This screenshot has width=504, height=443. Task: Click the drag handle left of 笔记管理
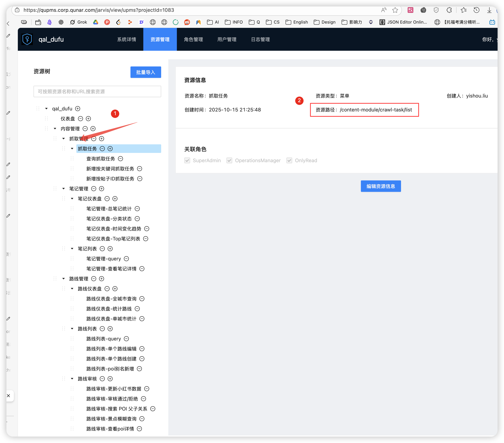(55, 189)
